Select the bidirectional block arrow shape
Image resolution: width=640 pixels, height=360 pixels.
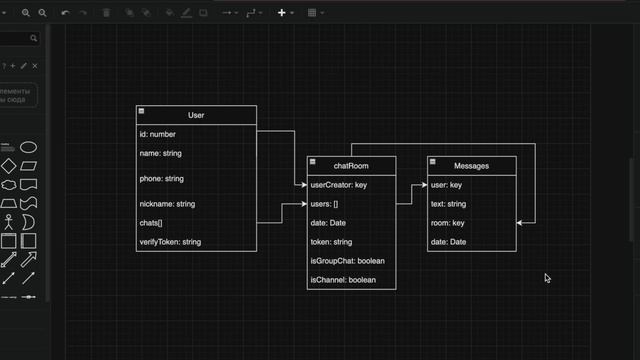(9, 260)
